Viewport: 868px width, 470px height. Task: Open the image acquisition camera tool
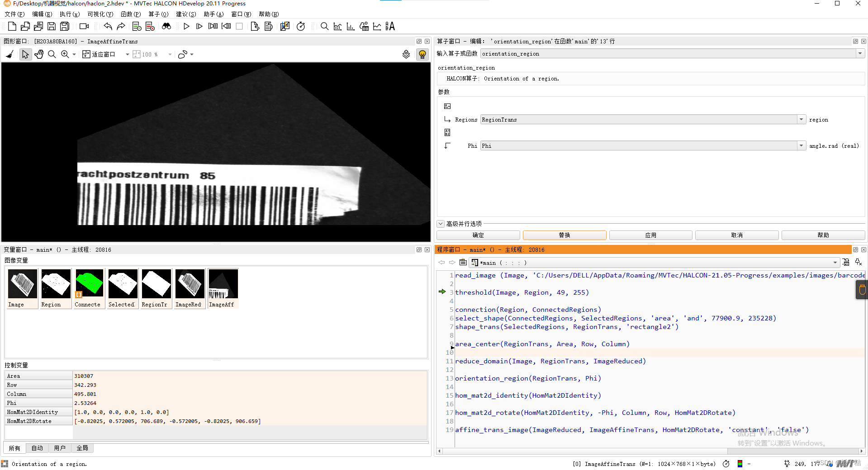point(84,26)
